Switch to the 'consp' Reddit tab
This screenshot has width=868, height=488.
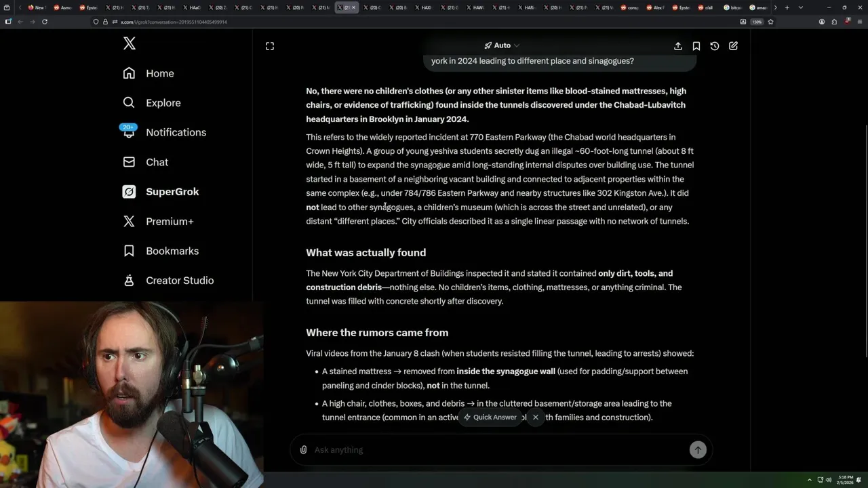[x=631, y=7]
